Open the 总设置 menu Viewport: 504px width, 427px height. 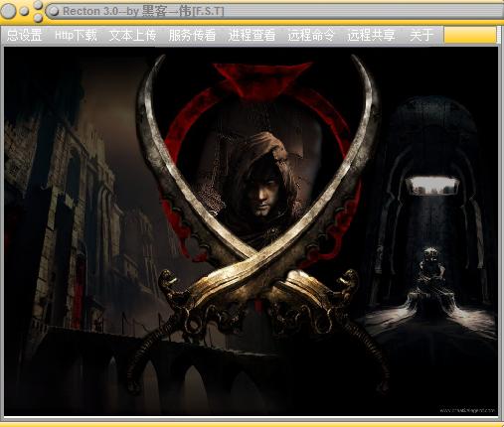coord(24,35)
